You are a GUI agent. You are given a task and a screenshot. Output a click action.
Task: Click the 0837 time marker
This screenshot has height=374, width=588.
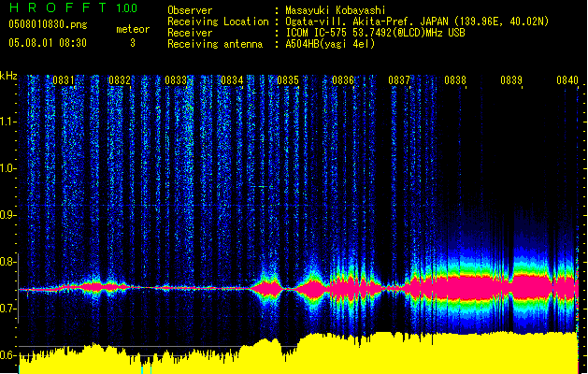pyautogui.click(x=399, y=80)
